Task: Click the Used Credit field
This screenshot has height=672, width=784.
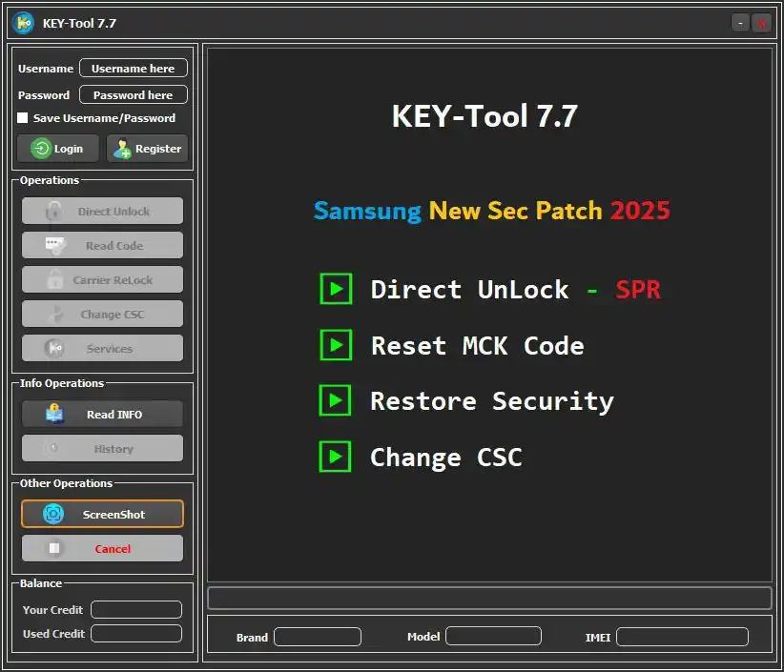Action: pos(136,634)
